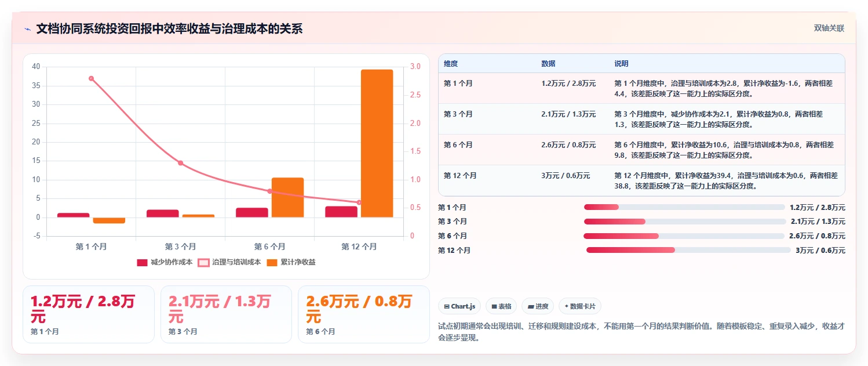Click the 第 3 个月 progress bar
868x366 pixels.
tap(685, 222)
